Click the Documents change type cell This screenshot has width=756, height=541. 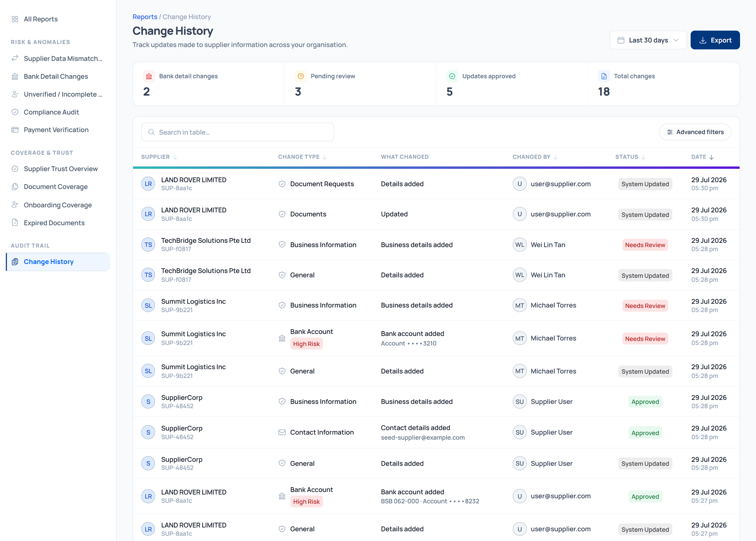(x=308, y=214)
